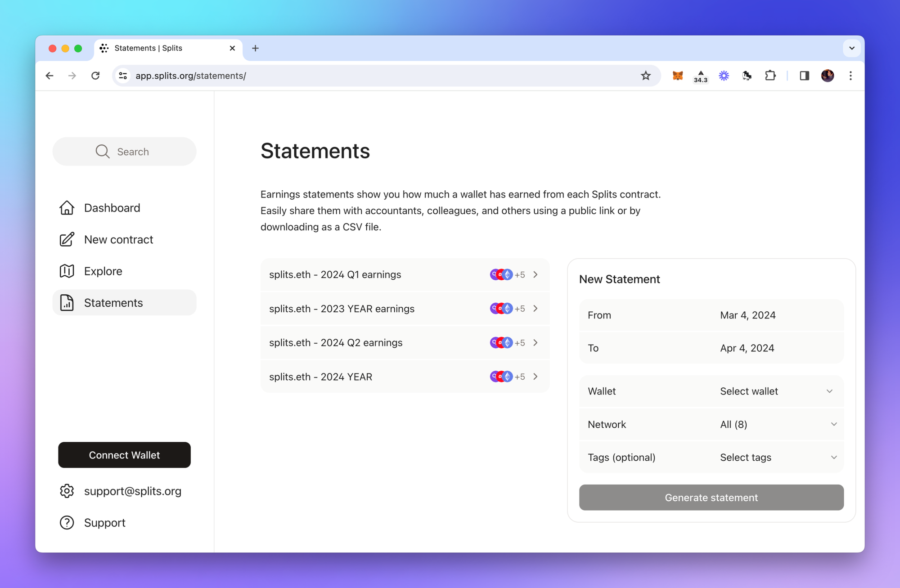The width and height of the screenshot is (900, 588).
Task: Click the Explore map icon
Action: point(67,271)
